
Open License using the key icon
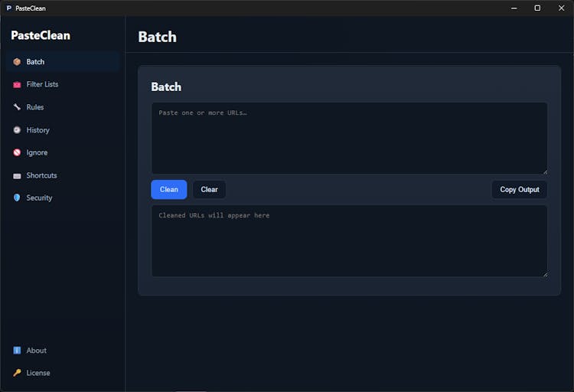pyautogui.click(x=17, y=373)
